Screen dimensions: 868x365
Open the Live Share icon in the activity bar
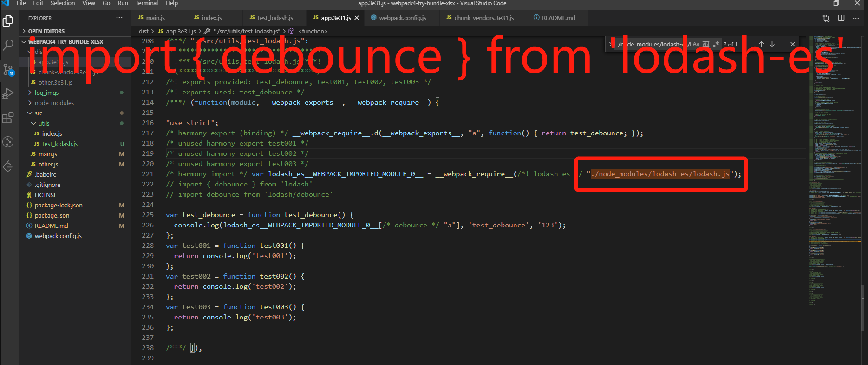click(x=8, y=166)
